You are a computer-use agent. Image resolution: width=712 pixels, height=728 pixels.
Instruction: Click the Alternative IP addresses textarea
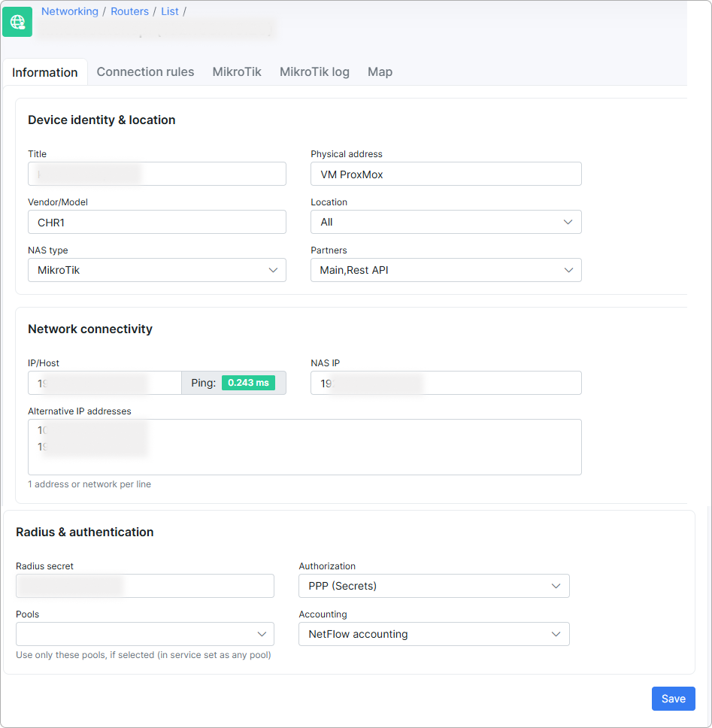click(304, 447)
